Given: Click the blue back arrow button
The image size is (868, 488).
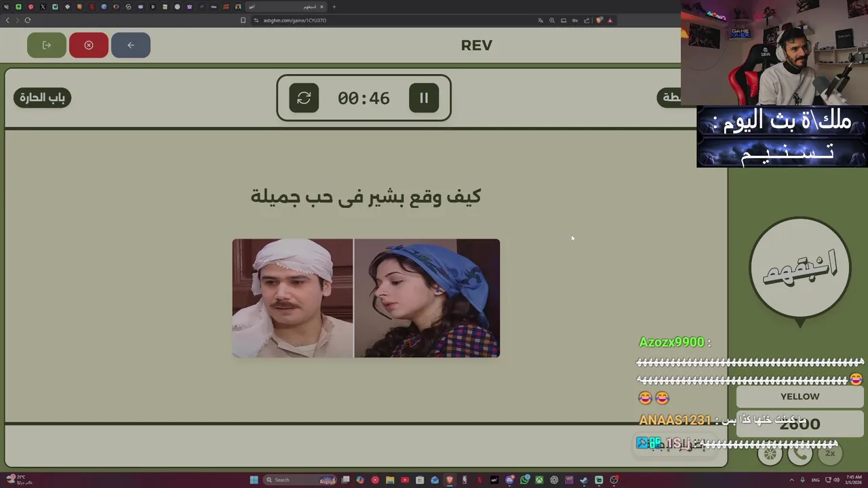Looking at the screenshot, I should point(131,45).
